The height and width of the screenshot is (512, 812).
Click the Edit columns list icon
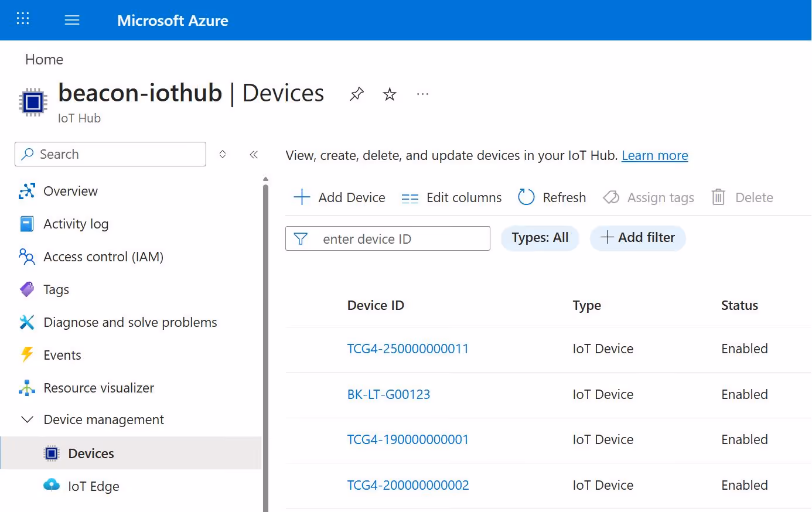410,199
